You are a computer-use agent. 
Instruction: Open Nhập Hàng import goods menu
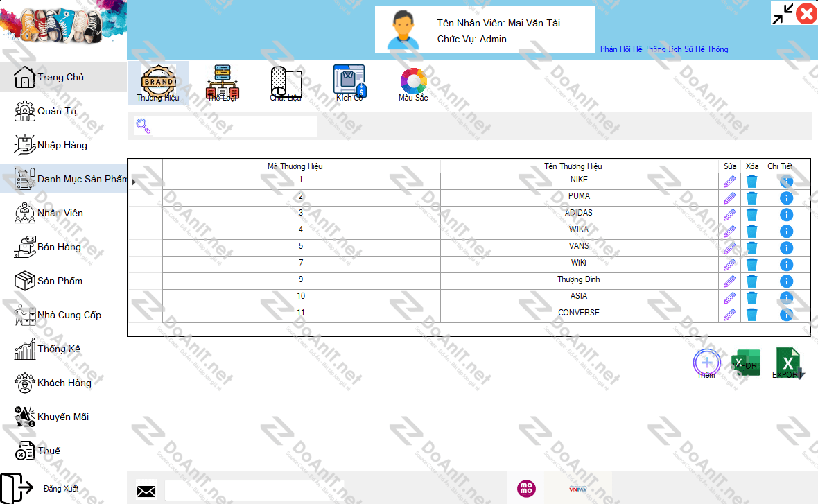pyautogui.click(x=63, y=145)
